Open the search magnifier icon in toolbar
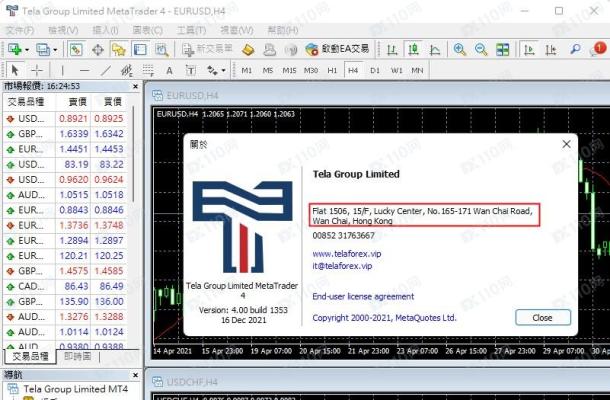 pyautogui.click(x=575, y=49)
